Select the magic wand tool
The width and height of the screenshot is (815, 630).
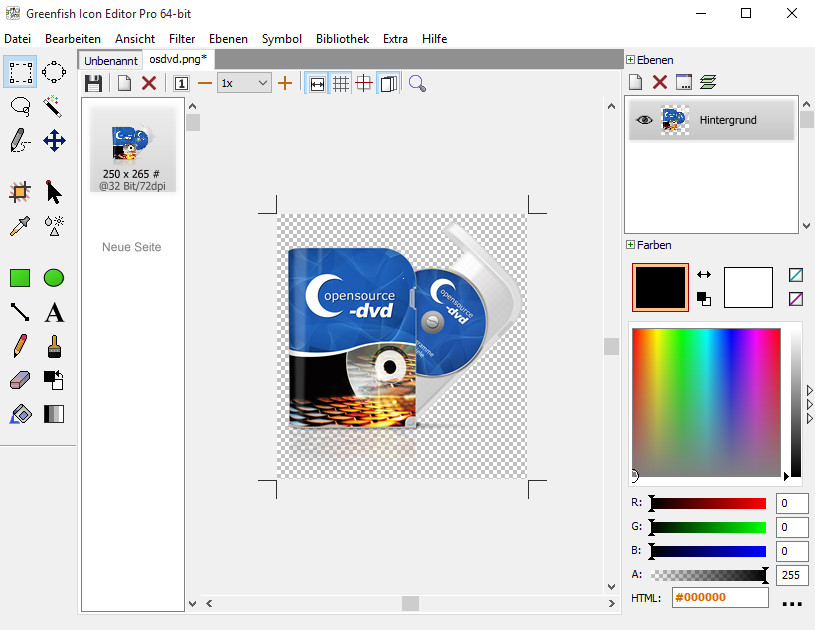(x=54, y=106)
